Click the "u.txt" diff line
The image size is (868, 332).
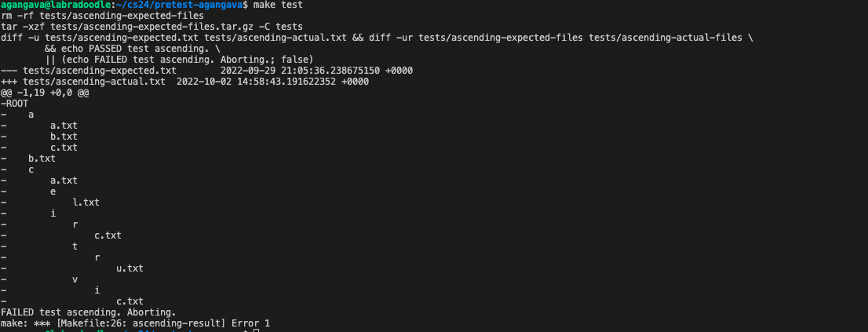point(129,268)
